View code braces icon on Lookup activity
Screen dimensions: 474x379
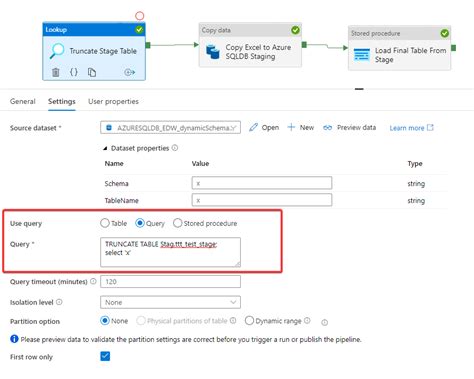coord(74,72)
